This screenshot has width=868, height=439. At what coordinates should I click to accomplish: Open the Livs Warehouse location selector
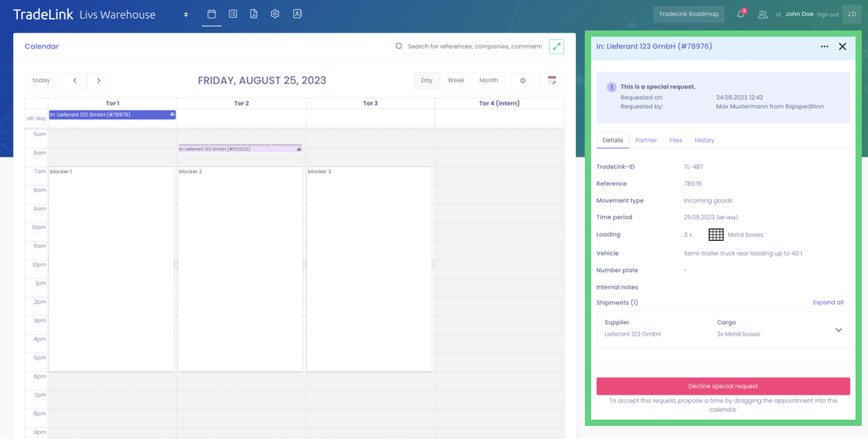click(x=186, y=15)
